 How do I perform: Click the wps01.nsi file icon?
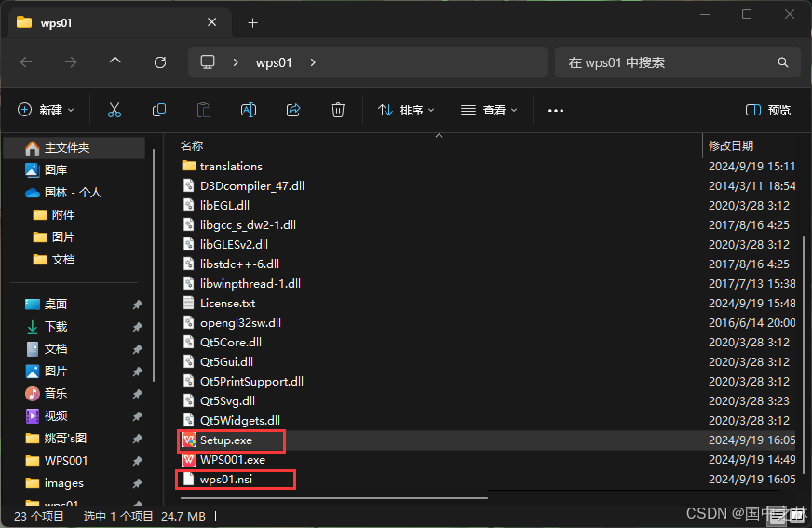(189, 480)
